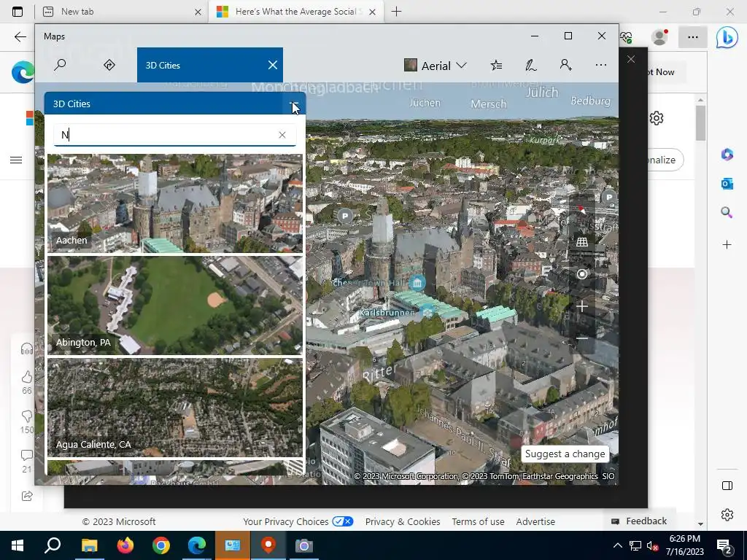Screen dimensions: 747x560
Task: Open the notification center
Action: point(724,545)
